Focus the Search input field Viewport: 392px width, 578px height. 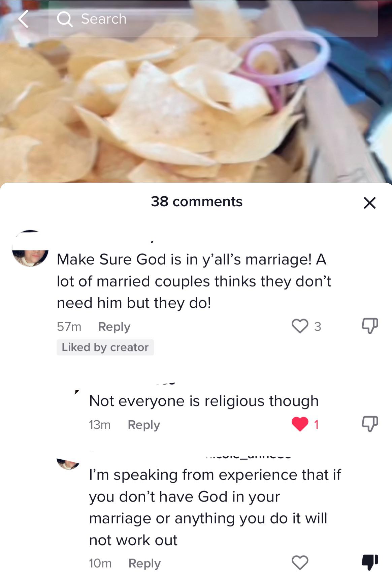pyautogui.click(x=213, y=19)
